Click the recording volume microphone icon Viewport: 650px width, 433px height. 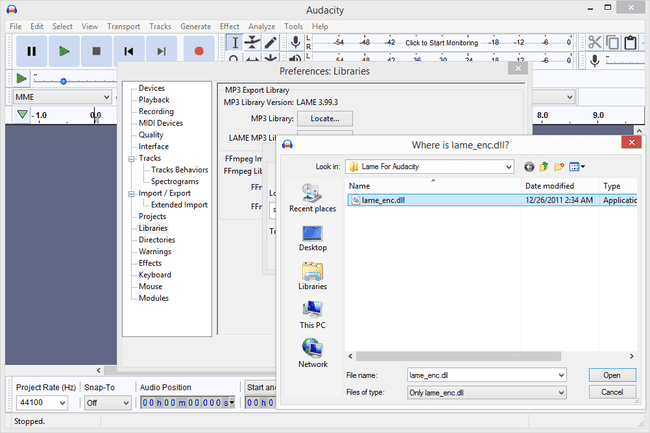[x=594, y=60]
